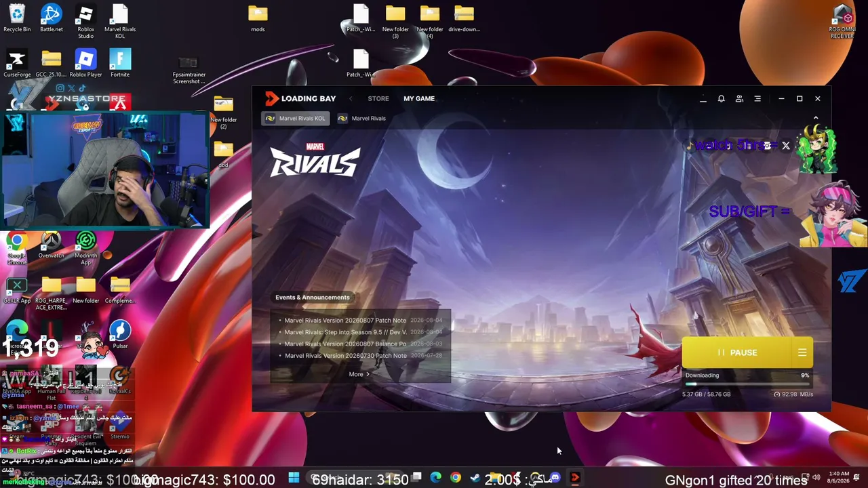Pause the Marvel Rivals download
868x488 pixels.
736,352
